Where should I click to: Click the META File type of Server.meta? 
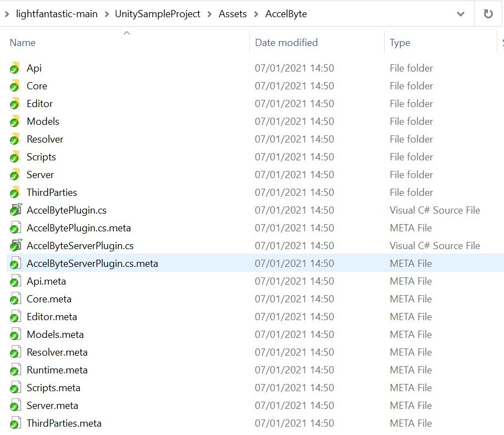point(411,406)
